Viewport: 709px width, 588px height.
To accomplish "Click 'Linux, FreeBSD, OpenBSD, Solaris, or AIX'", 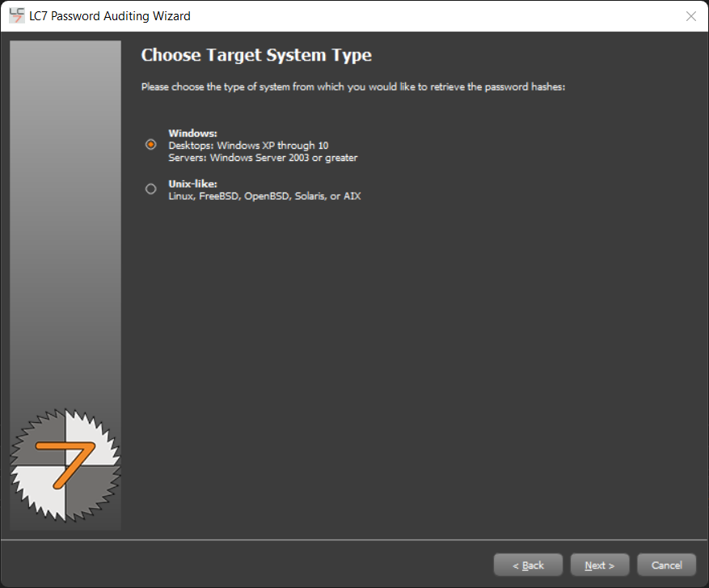I will [264, 197].
